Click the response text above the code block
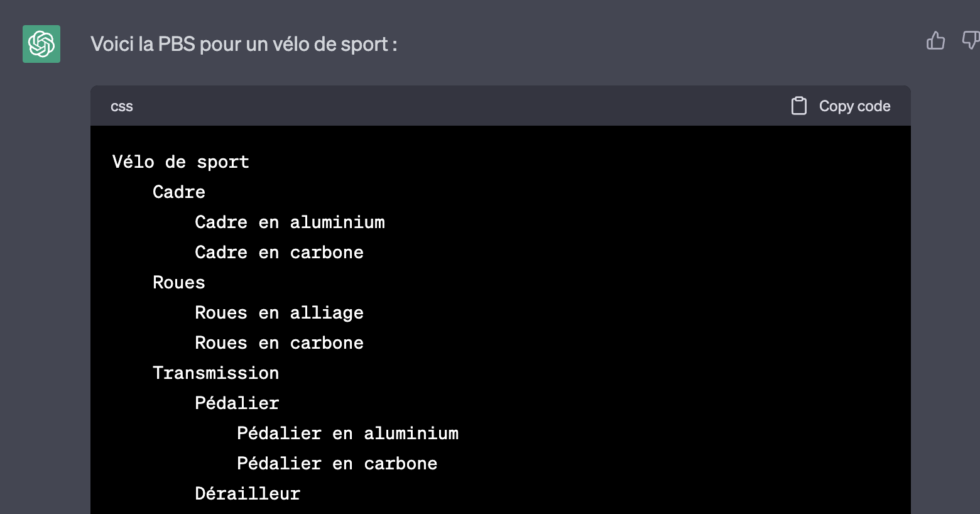 pos(245,43)
